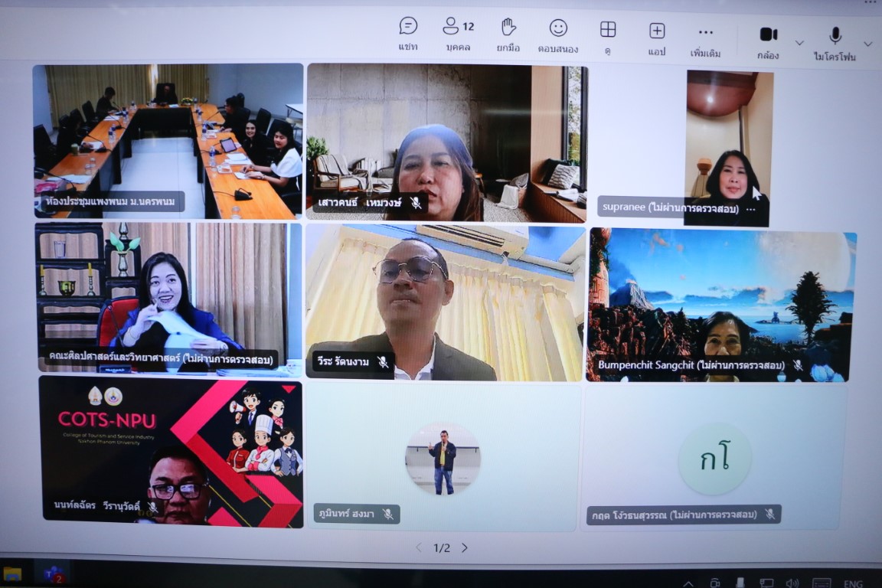This screenshot has width=882, height=588.
Task: Show the participants list (บุคคล)
Action: [459, 34]
